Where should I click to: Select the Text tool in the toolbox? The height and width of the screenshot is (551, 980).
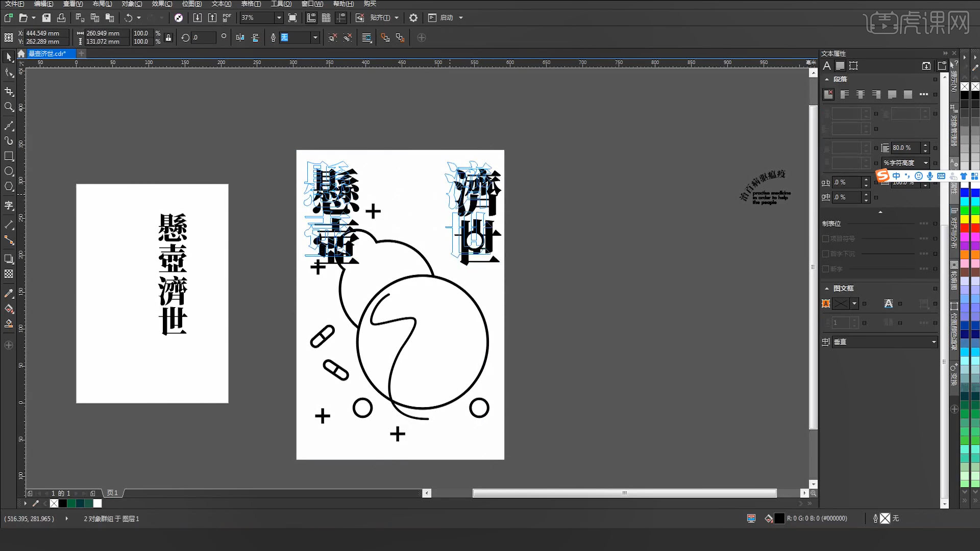pyautogui.click(x=9, y=205)
